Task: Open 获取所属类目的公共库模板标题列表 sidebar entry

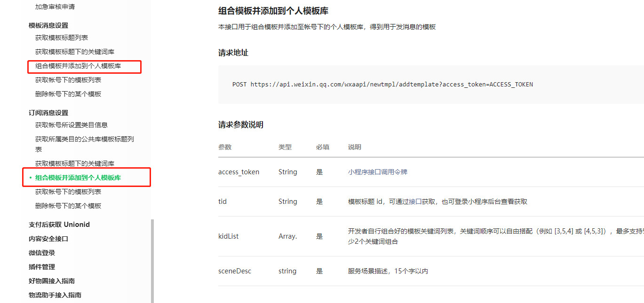Action: [x=85, y=144]
